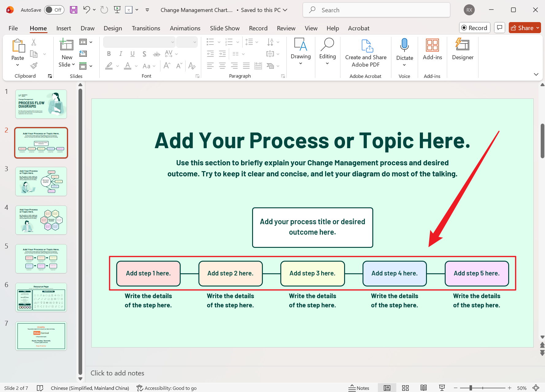The width and height of the screenshot is (545, 392).
Task: Toggle AutoSave switch on
Action: pos(54,10)
